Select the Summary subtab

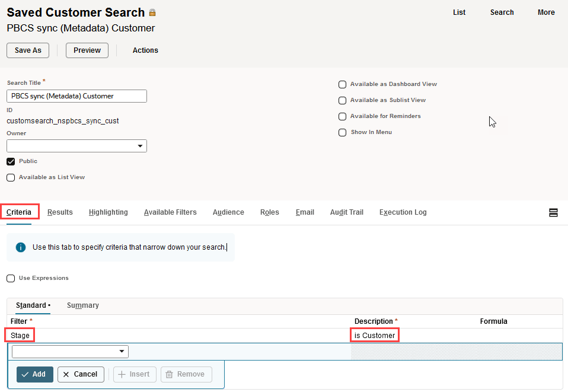82,305
